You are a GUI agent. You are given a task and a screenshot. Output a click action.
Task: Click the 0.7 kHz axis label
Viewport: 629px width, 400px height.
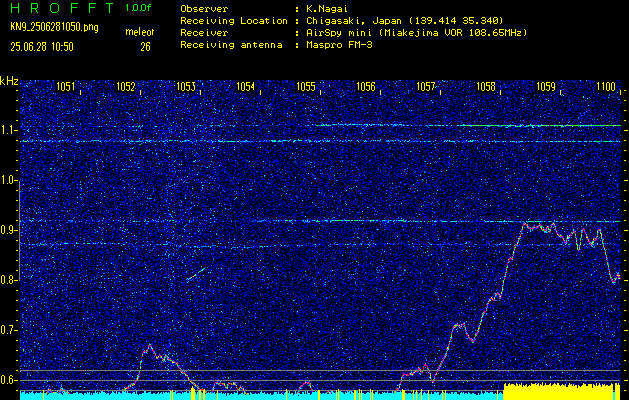pyautogui.click(x=8, y=330)
